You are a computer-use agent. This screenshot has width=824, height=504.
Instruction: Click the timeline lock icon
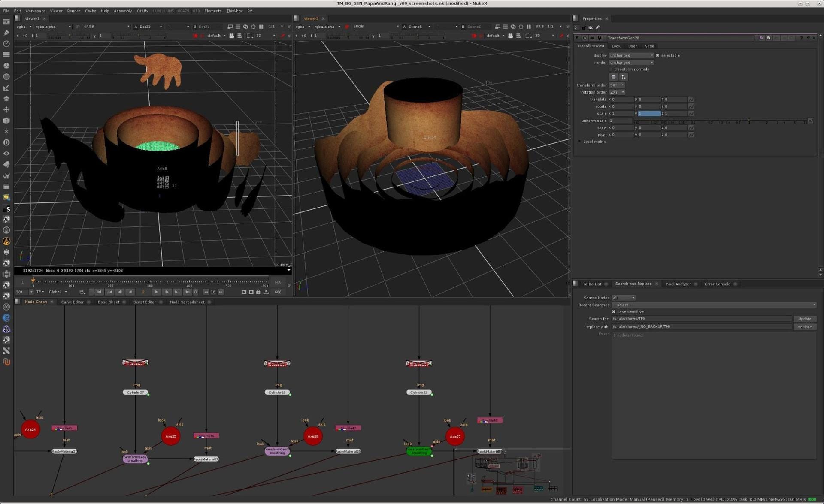pyautogui.click(x=258, y=292)
